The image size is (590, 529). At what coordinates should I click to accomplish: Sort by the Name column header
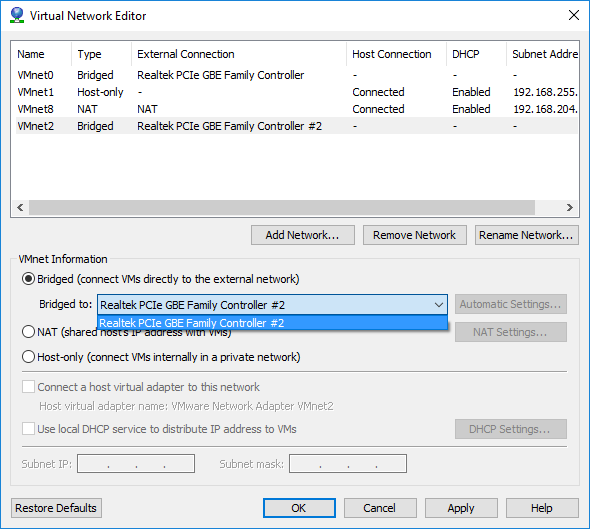(41, 54)
